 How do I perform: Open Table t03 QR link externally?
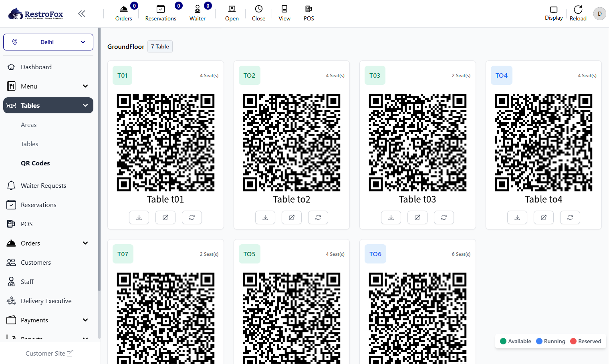[417, 217]
